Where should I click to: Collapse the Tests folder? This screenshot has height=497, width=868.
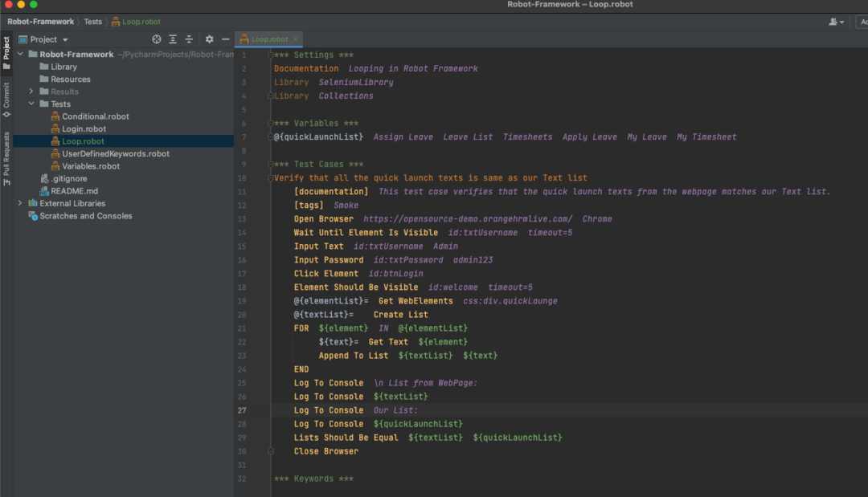coord(31,104)
